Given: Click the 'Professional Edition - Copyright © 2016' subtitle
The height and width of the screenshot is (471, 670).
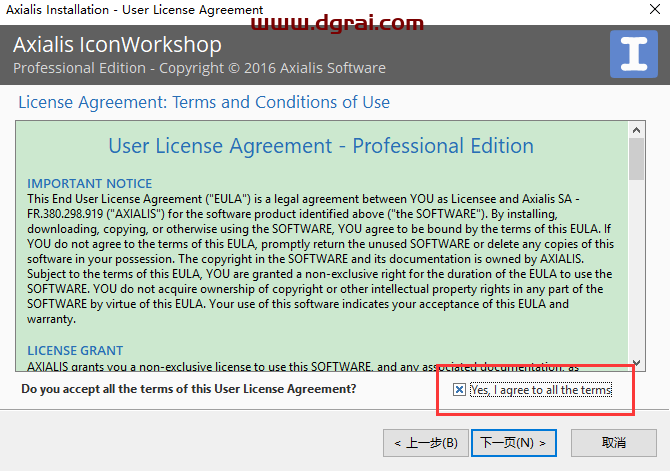Looking at the screenshot, I should click(199, 68).
